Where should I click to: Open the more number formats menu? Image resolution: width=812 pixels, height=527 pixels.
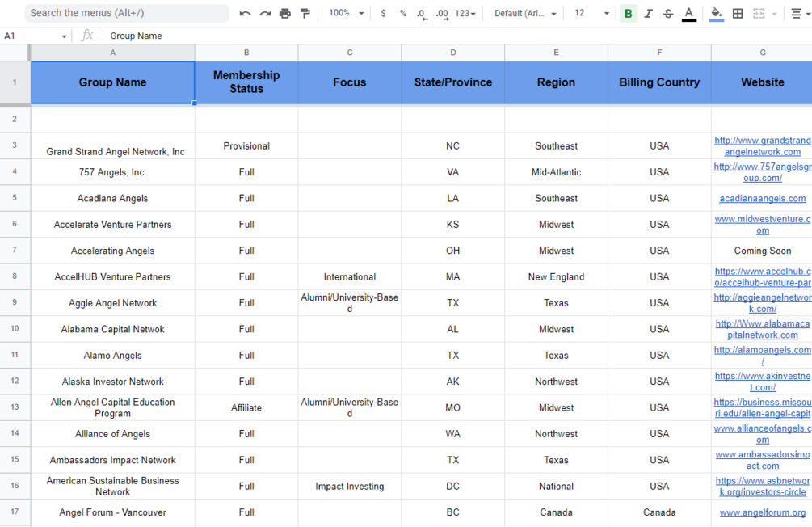click(x=465, y=14)
